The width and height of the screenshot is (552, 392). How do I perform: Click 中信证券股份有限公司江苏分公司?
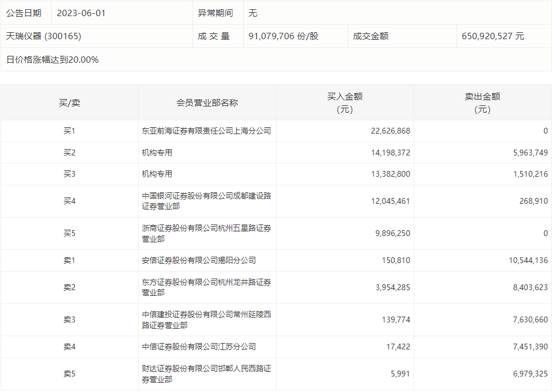(199, 347)
